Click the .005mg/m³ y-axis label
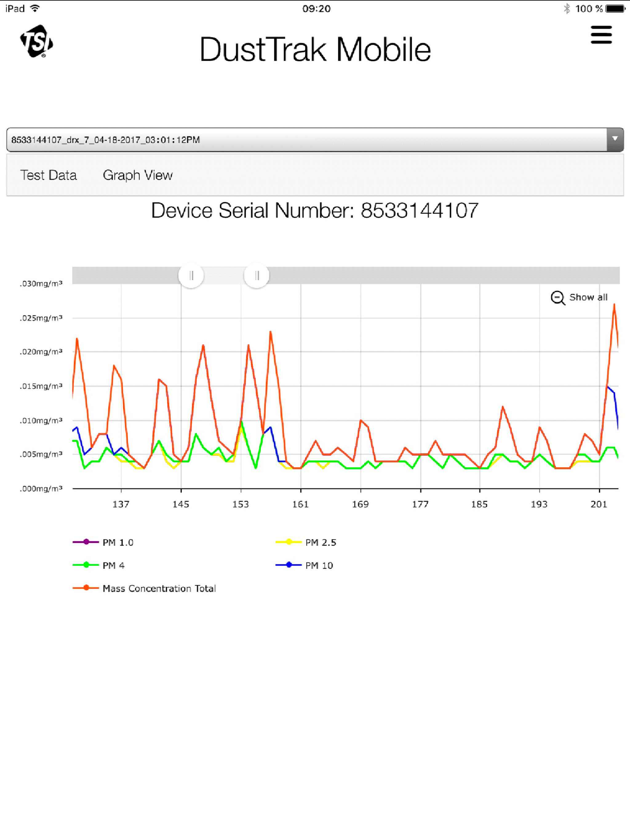 click(x=41, y=454)
